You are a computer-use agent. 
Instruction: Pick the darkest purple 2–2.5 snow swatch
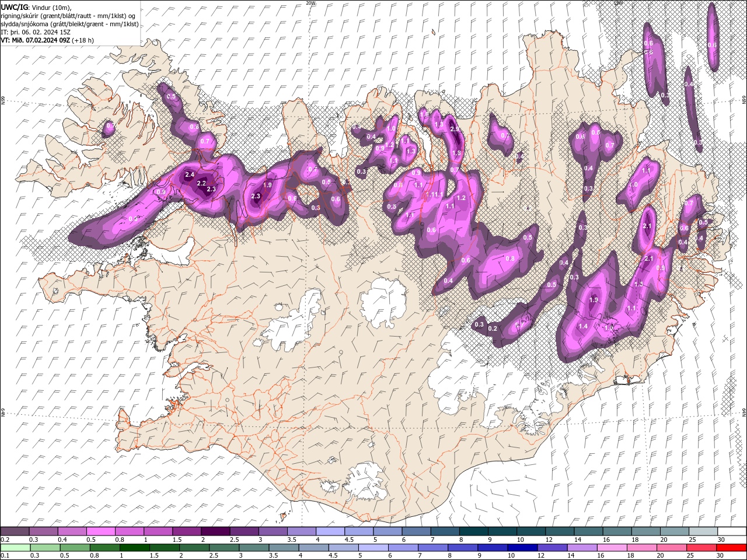(x=215, y=531)
